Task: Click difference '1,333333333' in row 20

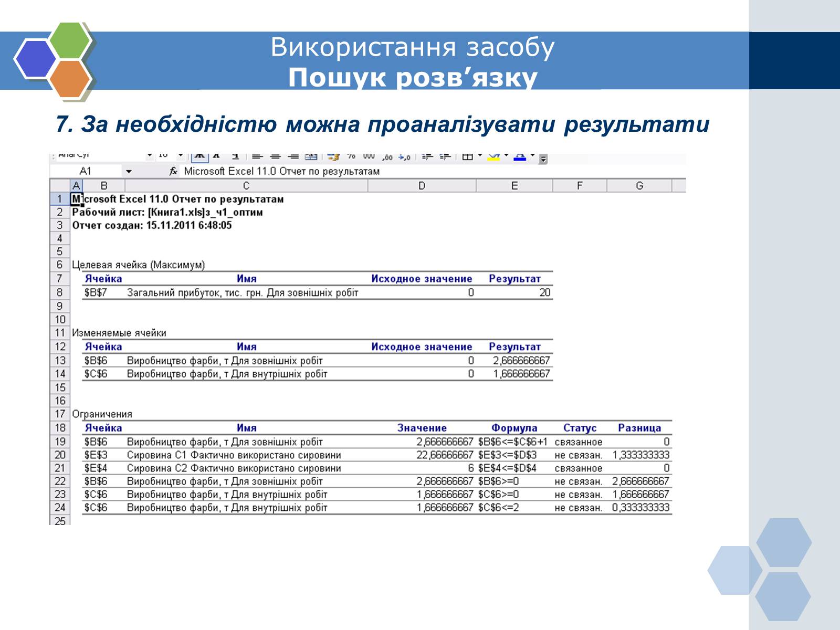Action: (x=641, y=455)
